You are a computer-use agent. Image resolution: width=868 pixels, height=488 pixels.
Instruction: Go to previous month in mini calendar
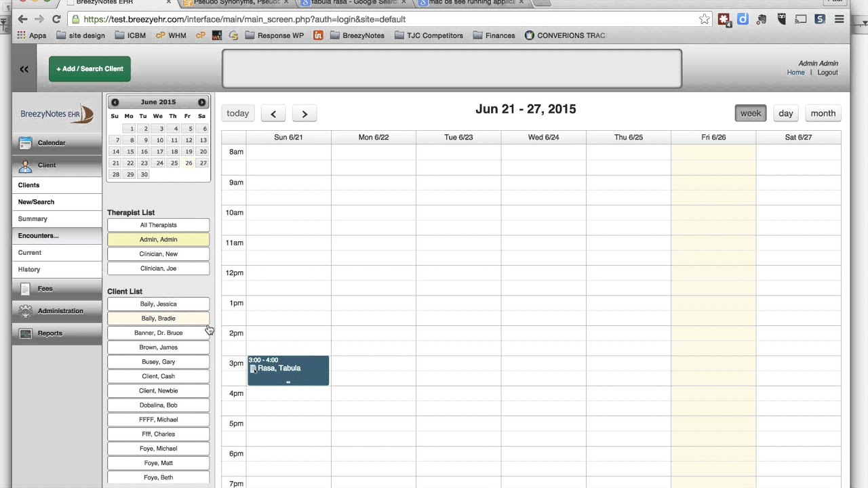coord(115,102)
